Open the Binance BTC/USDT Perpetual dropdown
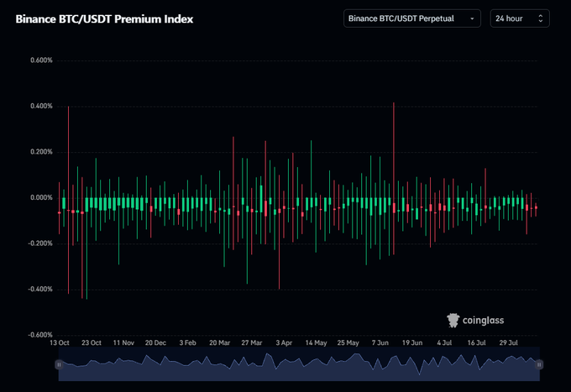Image resolution: width=571 pixels, height=392 pixels. coord(411,18)
